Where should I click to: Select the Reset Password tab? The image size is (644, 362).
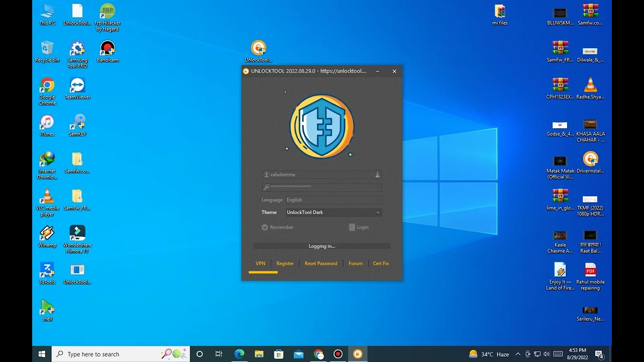coord(321,263)
